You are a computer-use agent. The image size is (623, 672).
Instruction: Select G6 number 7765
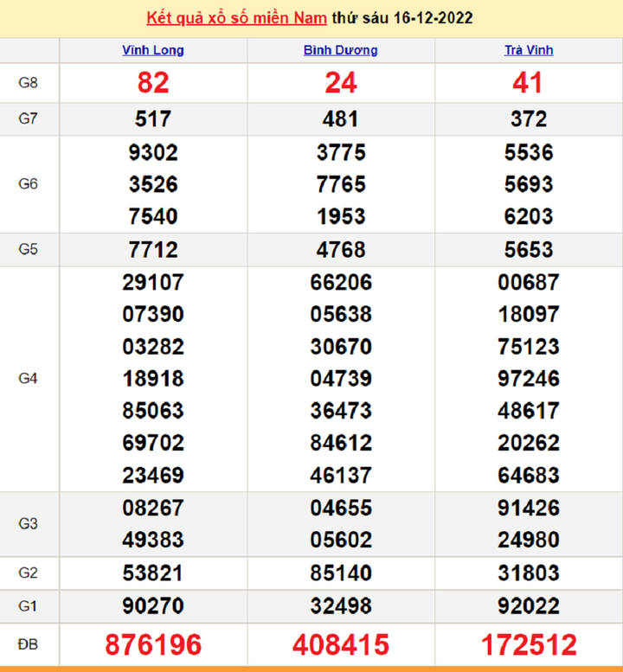tap(341, 184)
